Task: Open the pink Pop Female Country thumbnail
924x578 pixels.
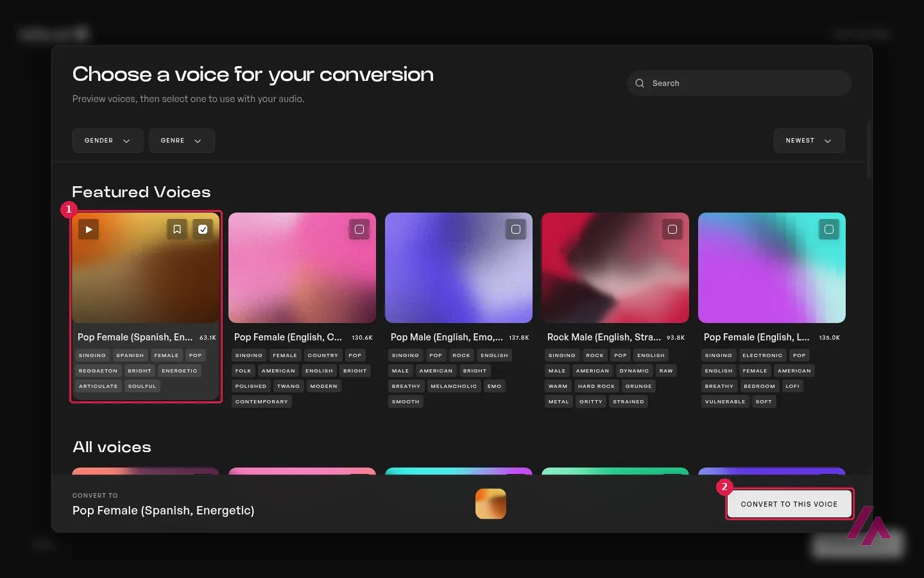Action: point(302,268)
